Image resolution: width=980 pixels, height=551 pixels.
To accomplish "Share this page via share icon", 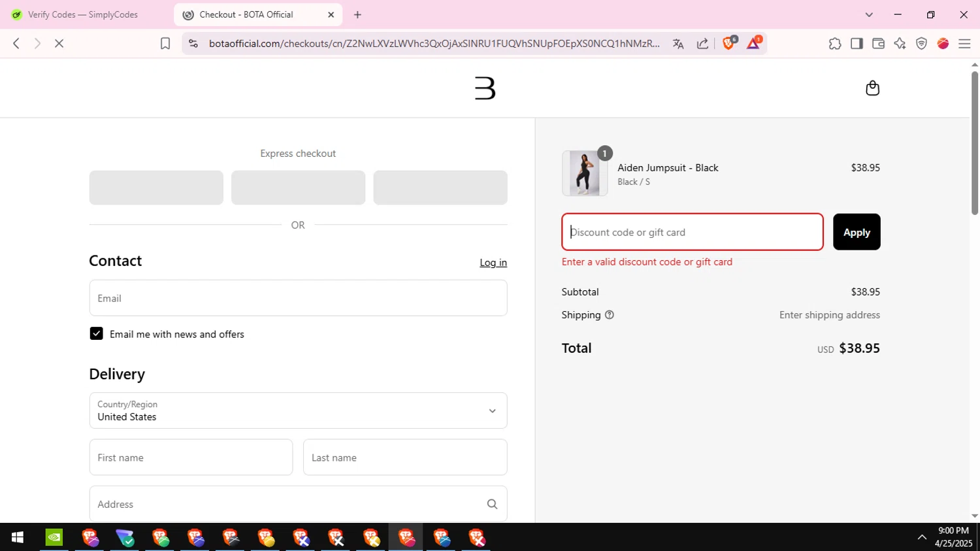I will 702,44.
